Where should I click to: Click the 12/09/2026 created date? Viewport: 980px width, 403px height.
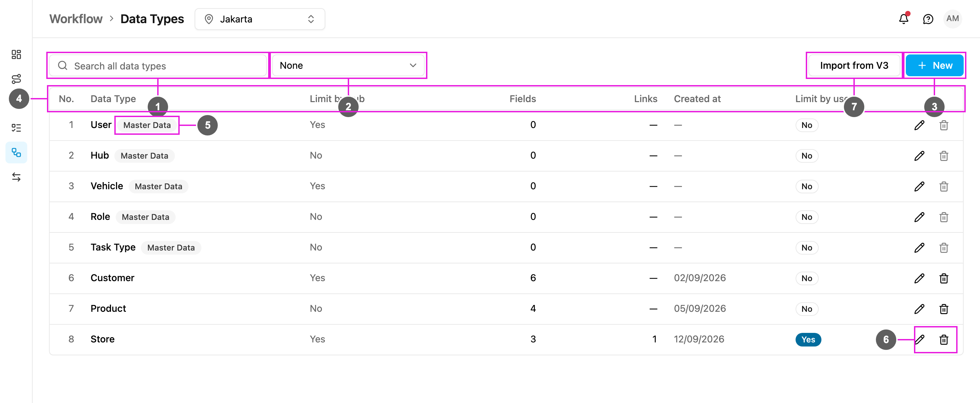tap(699, 339)
